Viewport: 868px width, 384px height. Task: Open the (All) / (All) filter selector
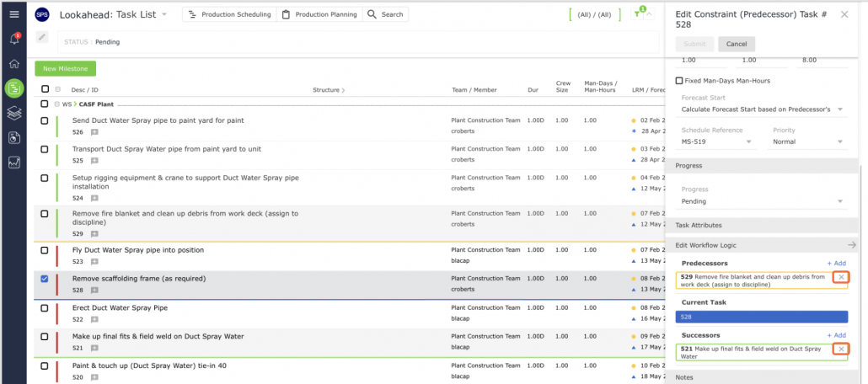[x=596, y=15]
